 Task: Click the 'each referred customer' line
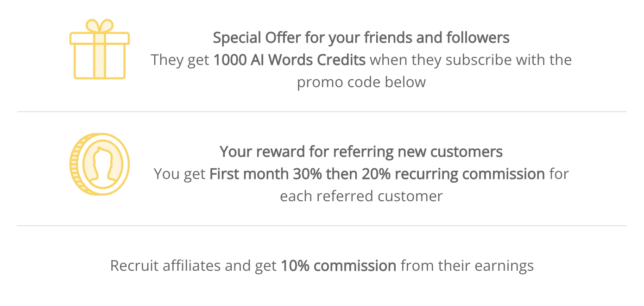coord(361,196)
